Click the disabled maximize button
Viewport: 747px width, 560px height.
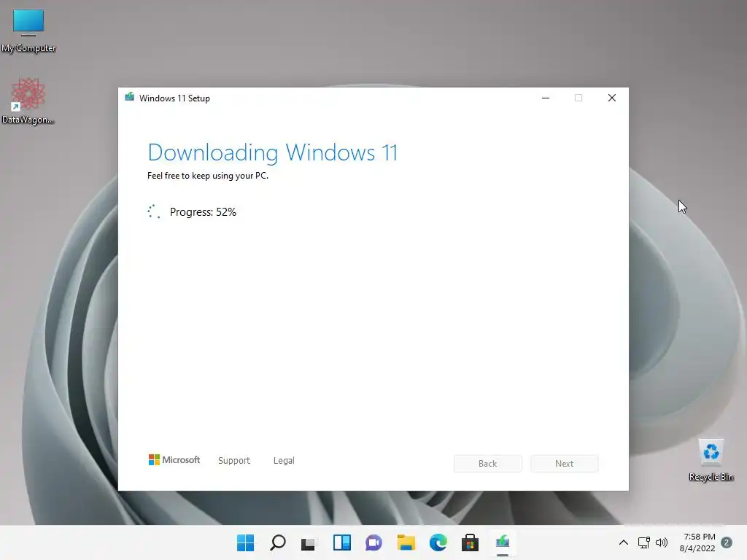coord(578,98)
